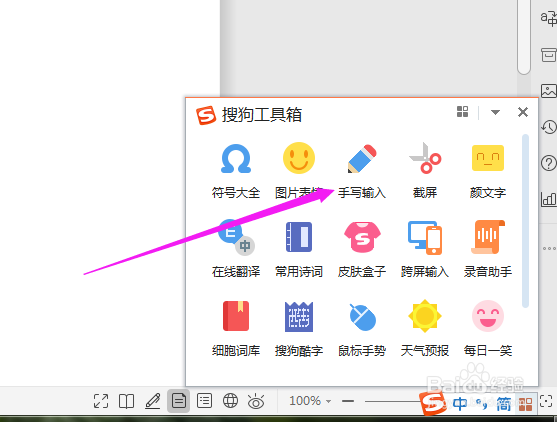The height and width of the screenshot is (422, 557).
Task: Close the 搜狗工具箱 panel
Action: coord(523,112)
